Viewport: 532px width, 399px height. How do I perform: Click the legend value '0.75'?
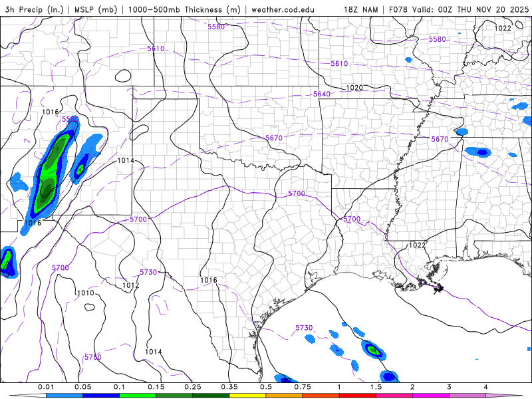303,387
